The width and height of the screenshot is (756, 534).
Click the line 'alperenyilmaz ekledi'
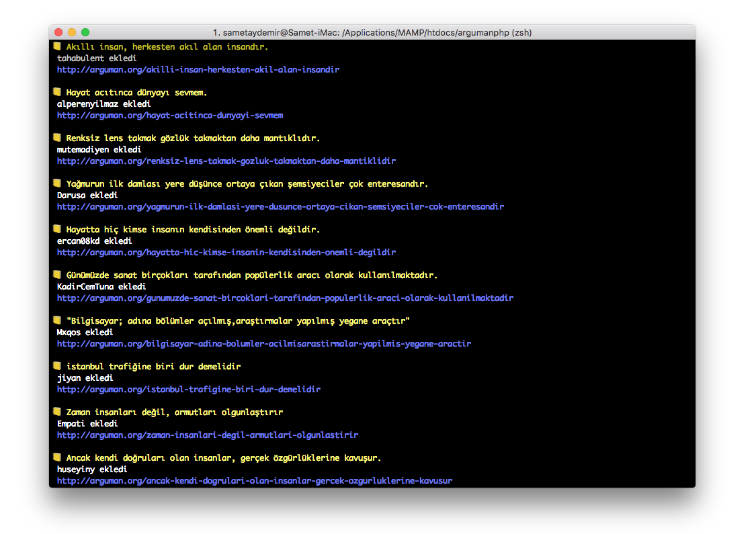[x=103, y=104]
